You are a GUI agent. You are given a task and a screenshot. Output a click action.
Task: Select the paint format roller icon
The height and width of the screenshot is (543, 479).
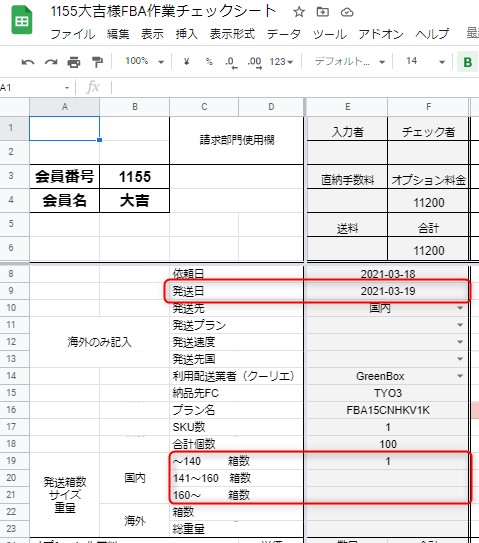click(97, 62)
